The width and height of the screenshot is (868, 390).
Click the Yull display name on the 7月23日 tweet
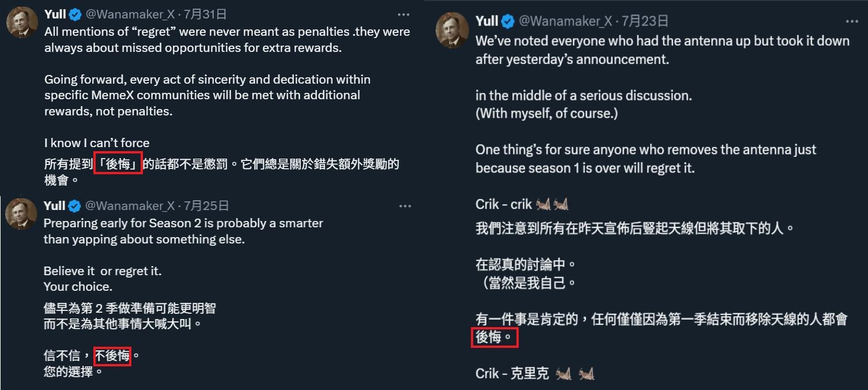[486, 22]
